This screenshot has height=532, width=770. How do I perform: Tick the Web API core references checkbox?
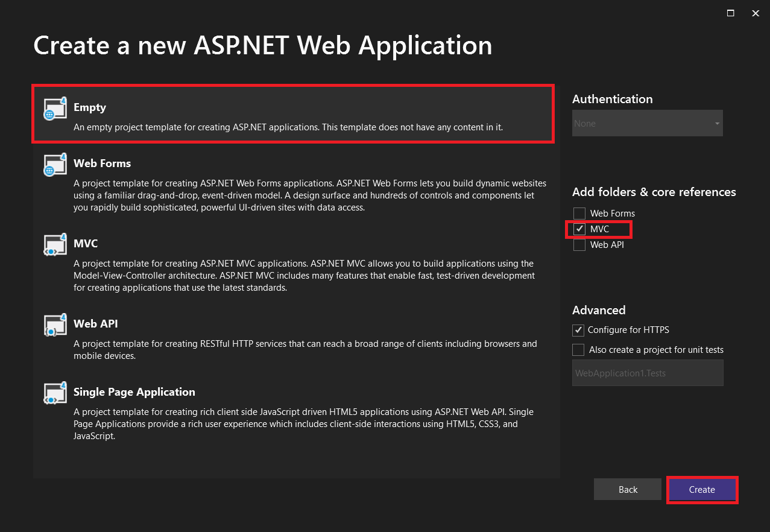579,245
